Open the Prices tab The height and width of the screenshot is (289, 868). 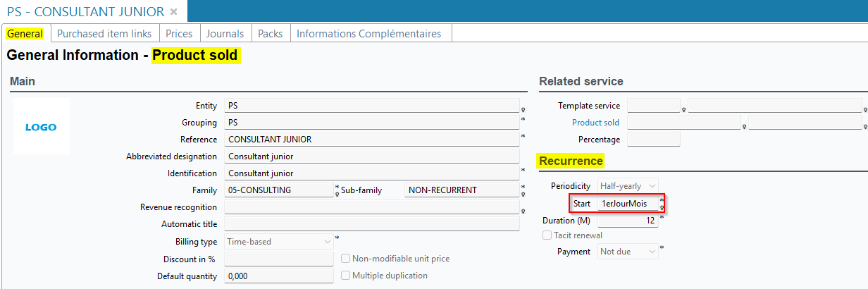(x=179, y=34)
